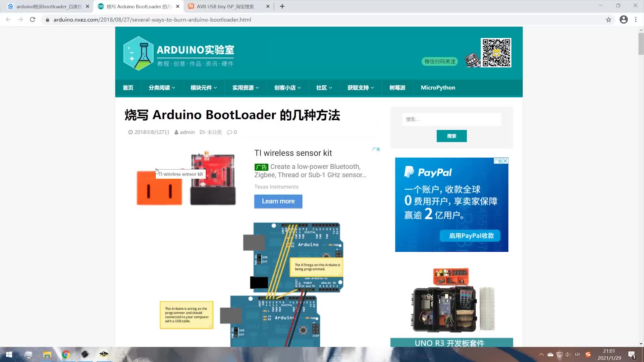Click the Chrome profile account icon
The image size is (644, 362).
coord(624,19)
